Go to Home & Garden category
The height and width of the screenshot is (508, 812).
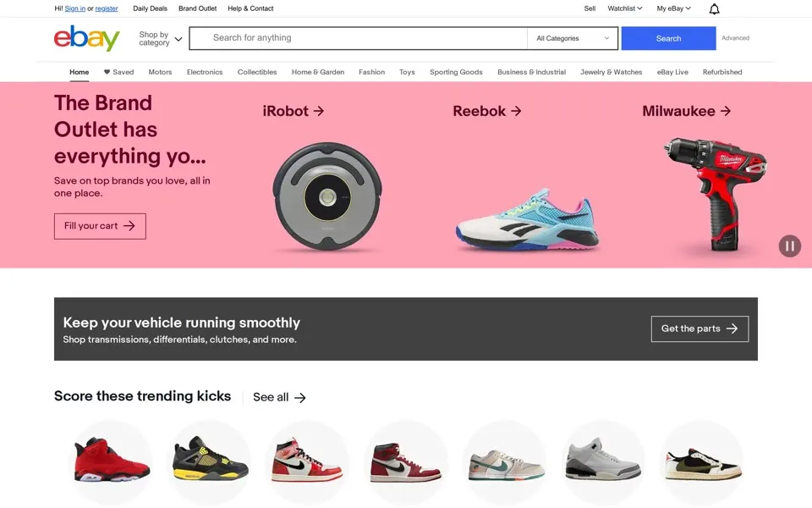(x=318, y=72)
